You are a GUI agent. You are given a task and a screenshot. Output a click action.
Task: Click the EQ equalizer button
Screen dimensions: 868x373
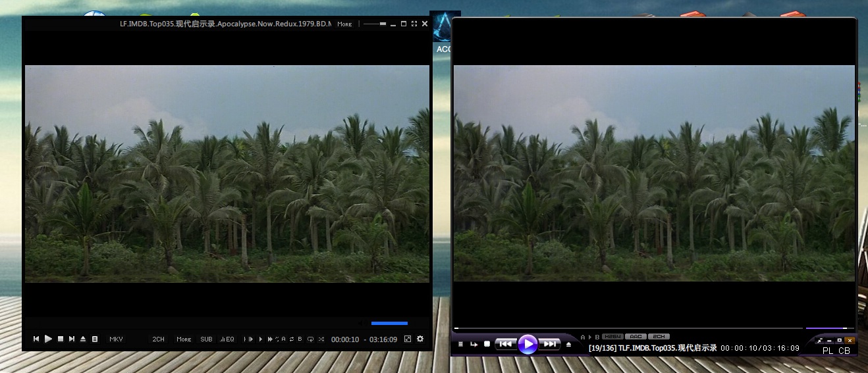(x=227, y=339)
